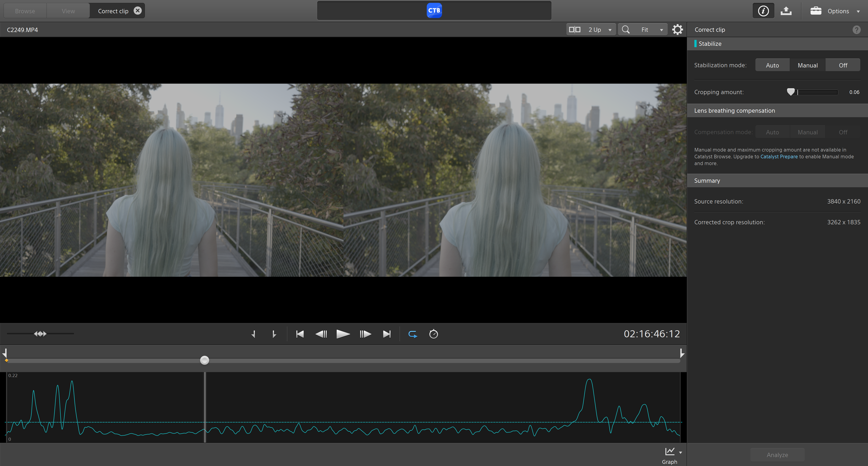
Task: Jump to the next frame
Action: pos(365,334)
